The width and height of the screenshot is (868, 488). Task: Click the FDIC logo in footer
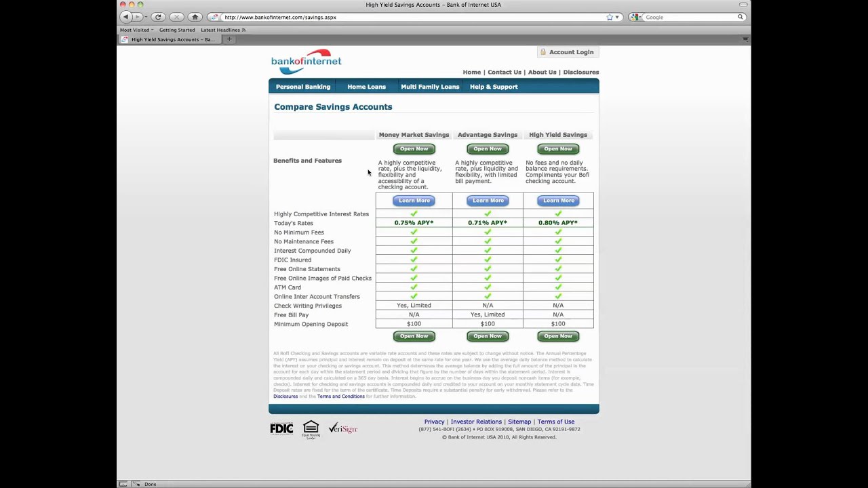tap(281, 428)
